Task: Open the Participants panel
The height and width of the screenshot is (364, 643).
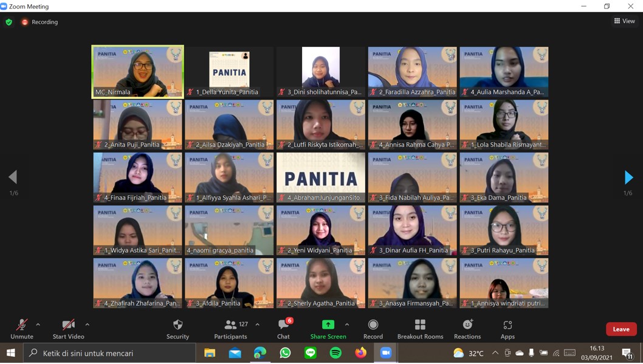Action: coord(229,325)
